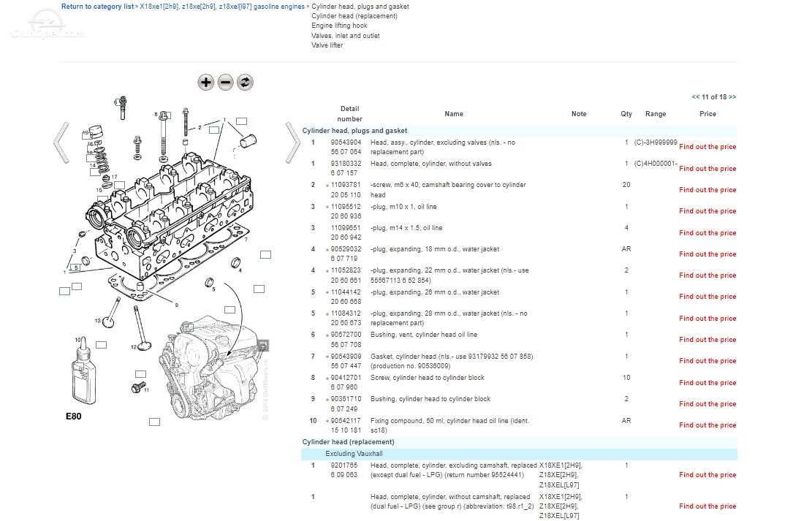Click the E80 diagram label
This screenshot has height=521, width=812.
pyautogui.click(x=74, y=417)
